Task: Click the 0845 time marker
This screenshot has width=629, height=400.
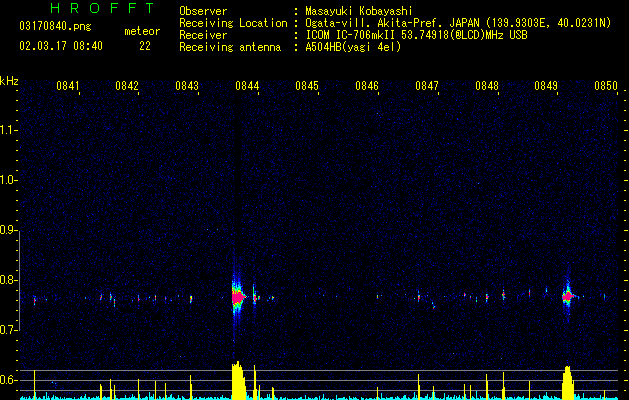Action: 307,86
